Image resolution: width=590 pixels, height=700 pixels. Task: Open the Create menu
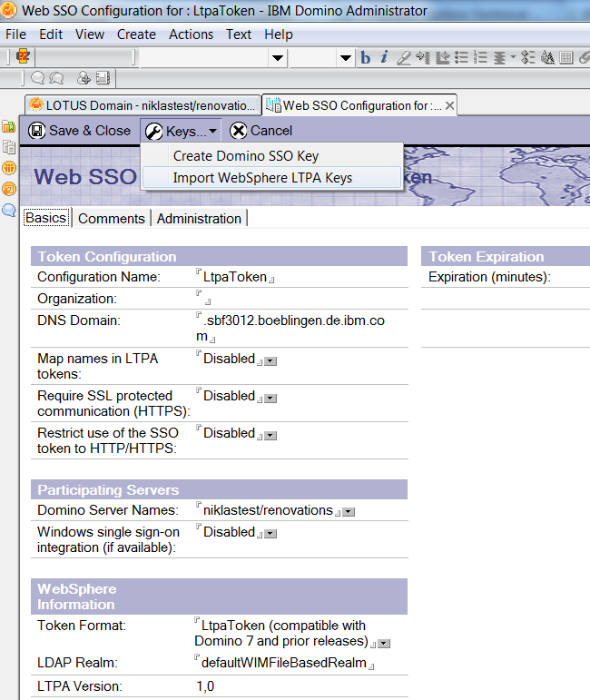tap(136, 35)
